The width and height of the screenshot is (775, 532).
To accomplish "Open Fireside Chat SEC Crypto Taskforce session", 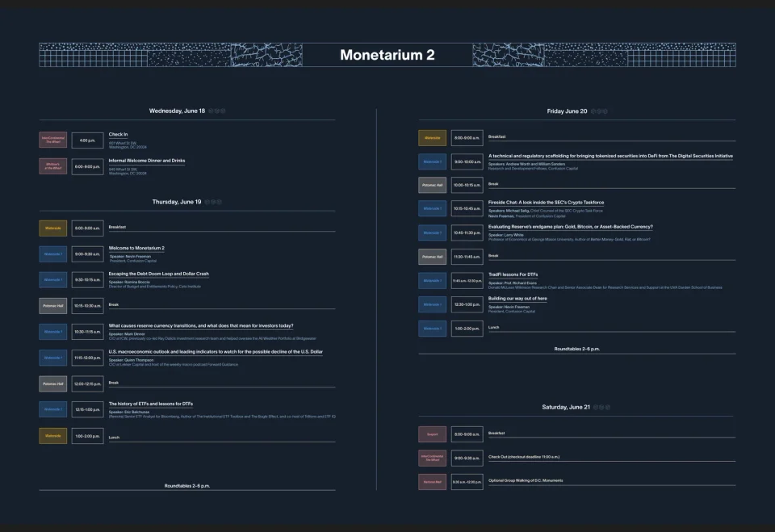I will point(547,203).
